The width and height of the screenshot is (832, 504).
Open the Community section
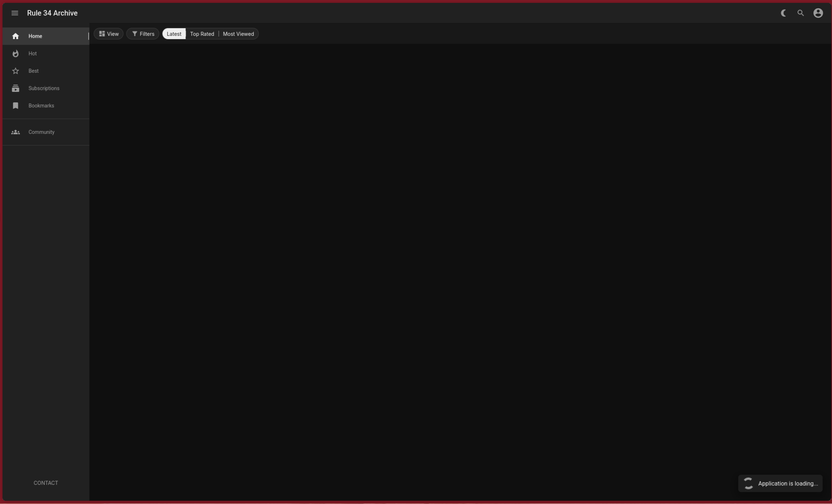click(x=41, y=132)
